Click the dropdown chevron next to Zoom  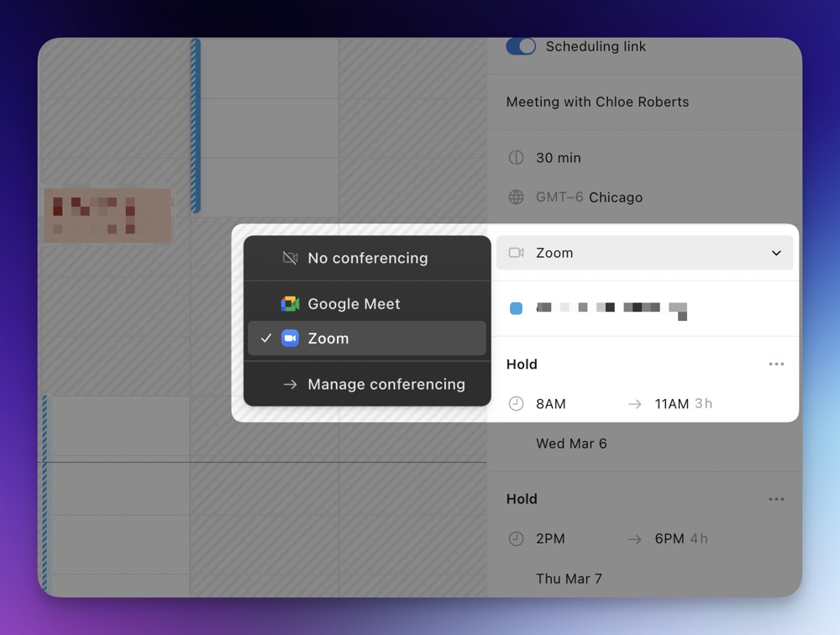776,253
